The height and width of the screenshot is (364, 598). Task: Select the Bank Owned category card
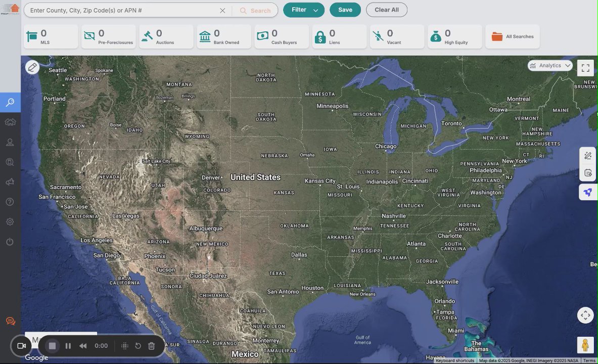224,36
